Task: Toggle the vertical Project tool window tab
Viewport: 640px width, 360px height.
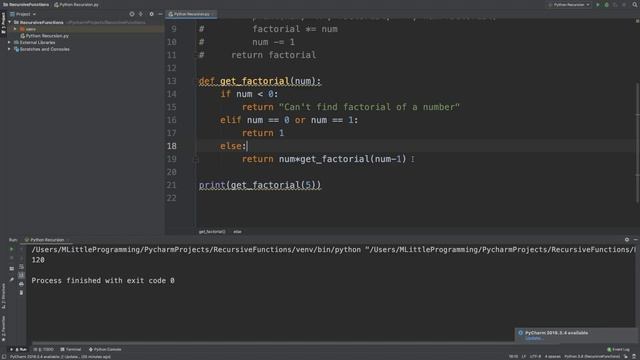Action: point(3,24)
